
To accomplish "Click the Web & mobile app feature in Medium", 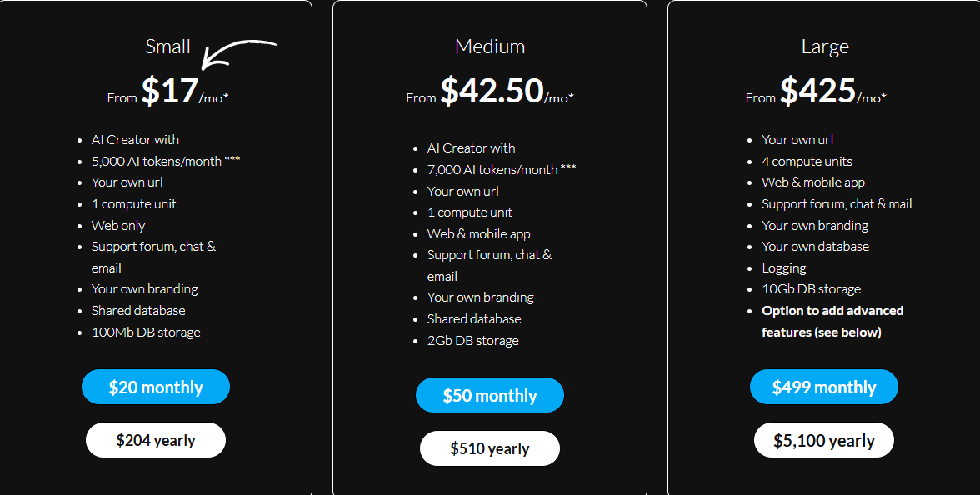I will point(478,233).
